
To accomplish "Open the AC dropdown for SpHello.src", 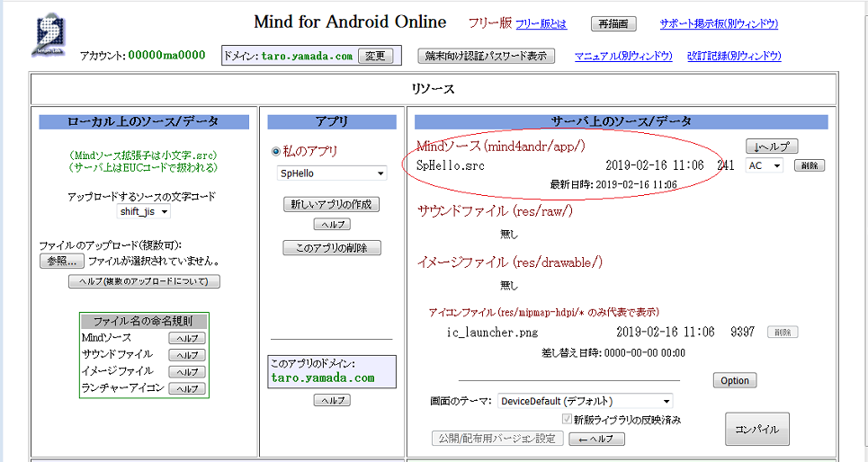I will (765, 165).
